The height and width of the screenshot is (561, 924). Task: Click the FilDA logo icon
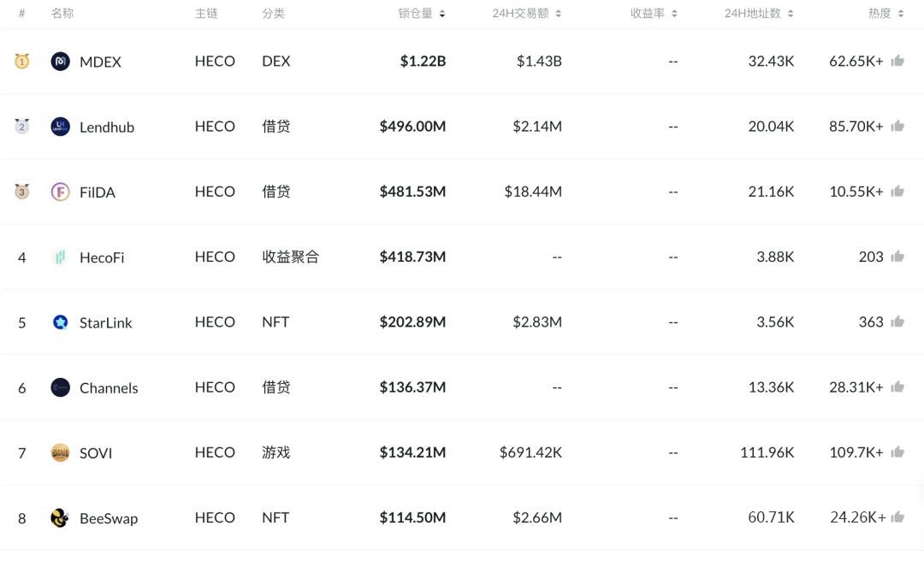[x=60, y=192]
